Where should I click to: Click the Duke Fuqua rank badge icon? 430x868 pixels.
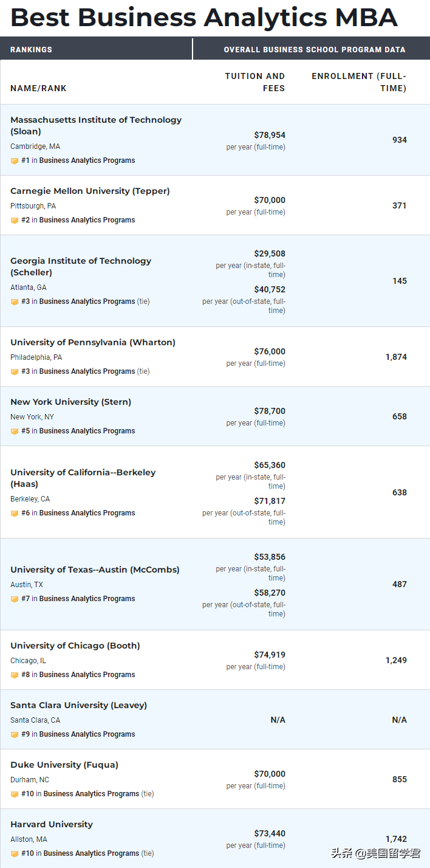[15, 794]
